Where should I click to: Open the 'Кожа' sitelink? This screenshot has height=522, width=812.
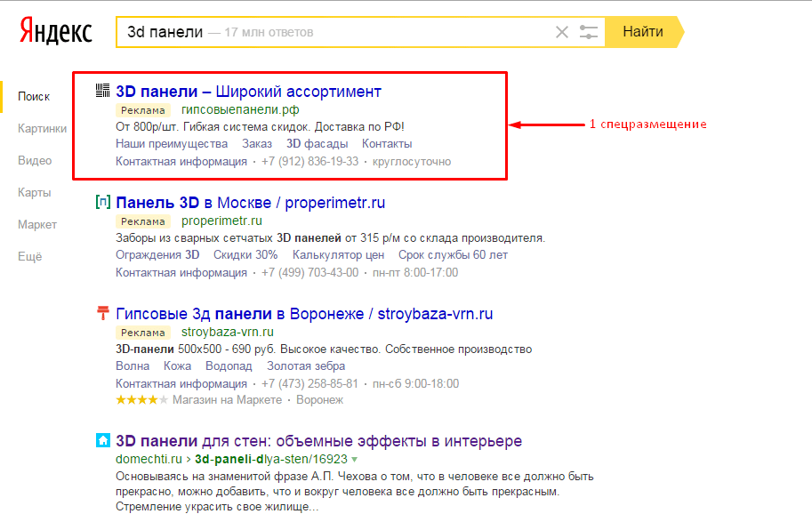pos(177,366)
